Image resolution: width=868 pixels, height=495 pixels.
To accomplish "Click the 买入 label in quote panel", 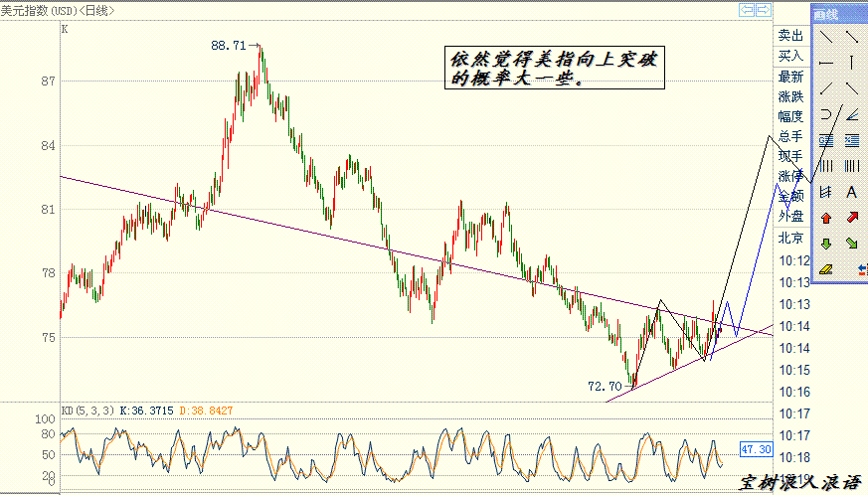I will [x=790, y=56].
